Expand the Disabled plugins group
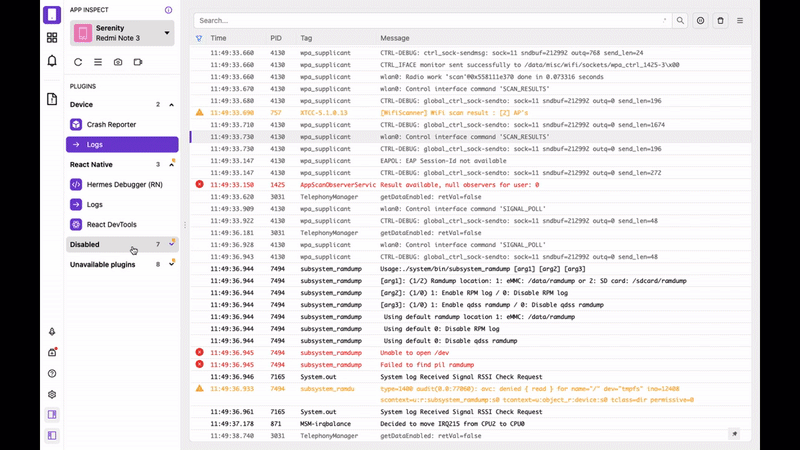This screenshot has width=800, height=450. click(x=122, y=244)
